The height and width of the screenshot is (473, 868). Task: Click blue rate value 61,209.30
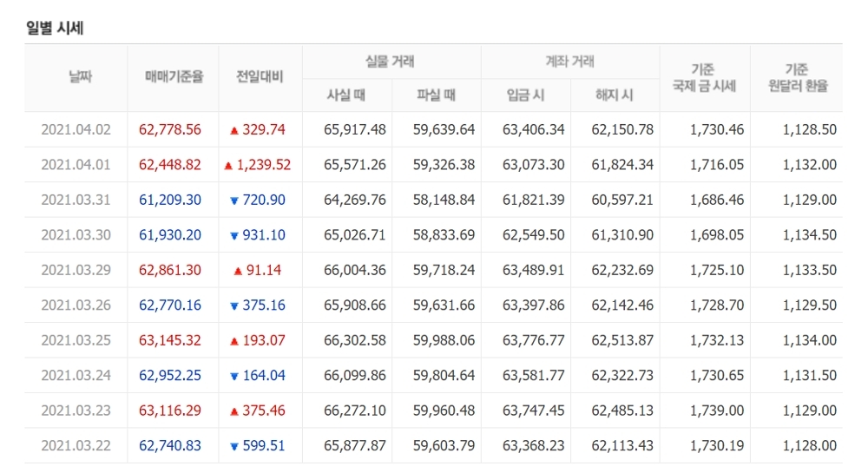(x=170, y=200)
